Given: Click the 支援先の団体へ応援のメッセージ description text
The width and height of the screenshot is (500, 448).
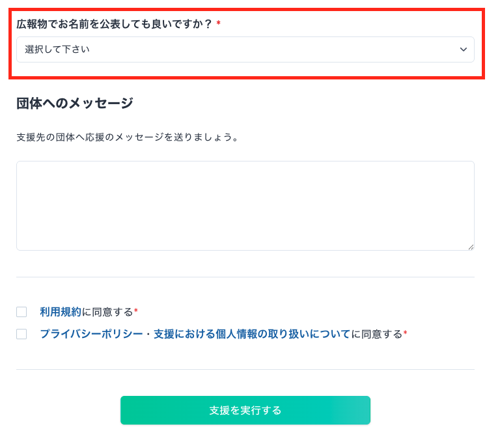Looking at the screenshot, I should tap(128, 137).
